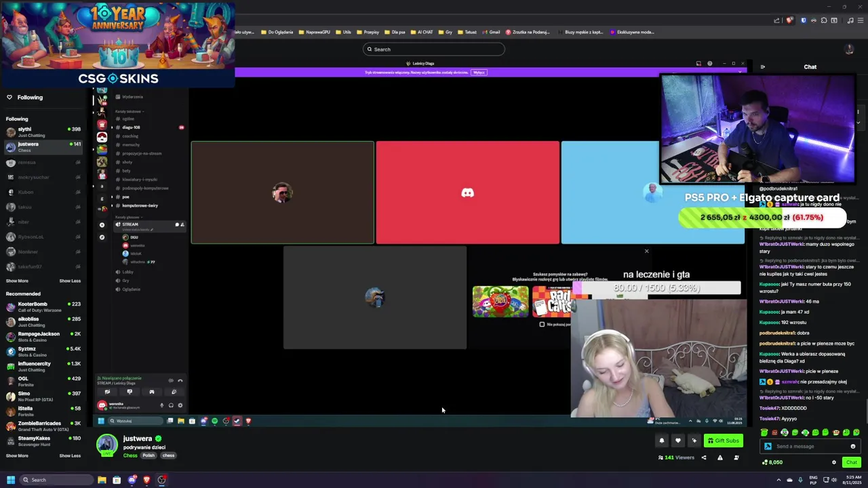Click ENG PLP language indicator
Image resolution: width=868 pixels, height=488 pixels.
pos(813,480)
